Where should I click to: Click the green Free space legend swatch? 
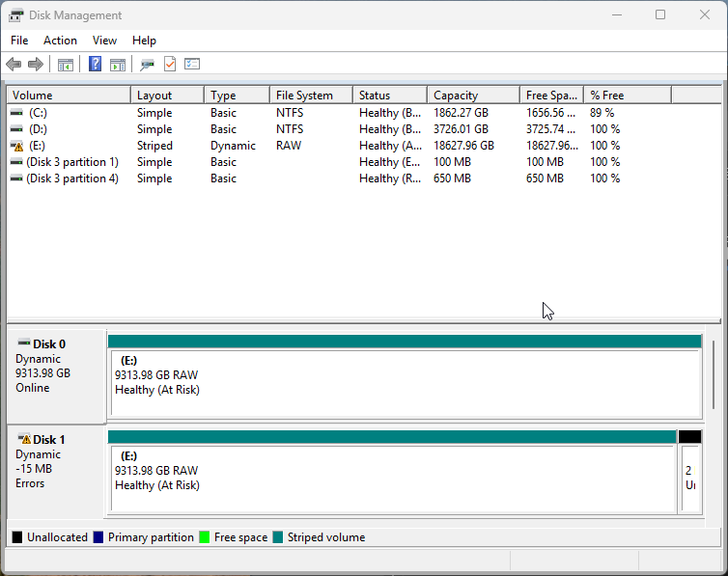205,537
